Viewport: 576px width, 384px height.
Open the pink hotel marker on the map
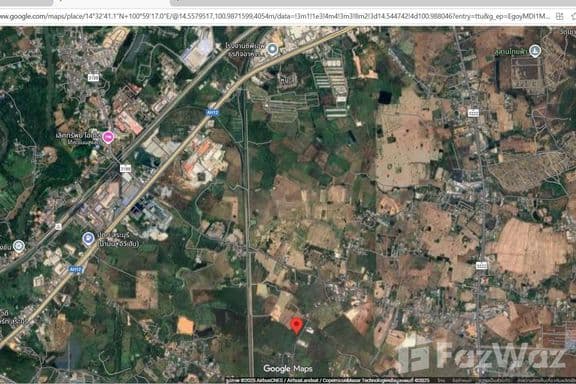tap(108, 137)
